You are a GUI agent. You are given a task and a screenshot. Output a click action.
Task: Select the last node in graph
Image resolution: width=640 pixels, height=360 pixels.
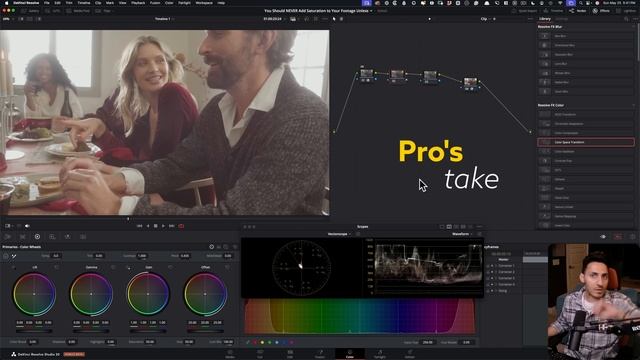470,83
